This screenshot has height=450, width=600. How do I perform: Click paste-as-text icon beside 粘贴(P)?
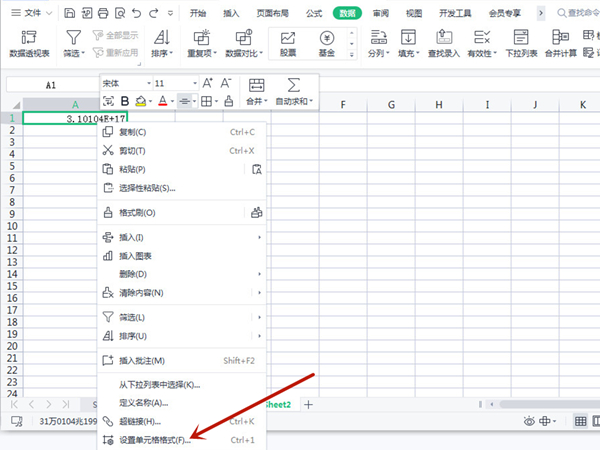tap(256, 169)
